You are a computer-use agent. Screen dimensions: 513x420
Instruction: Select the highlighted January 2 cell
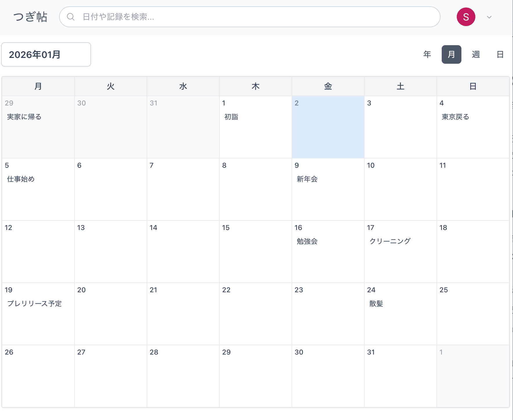click(328, 127)
